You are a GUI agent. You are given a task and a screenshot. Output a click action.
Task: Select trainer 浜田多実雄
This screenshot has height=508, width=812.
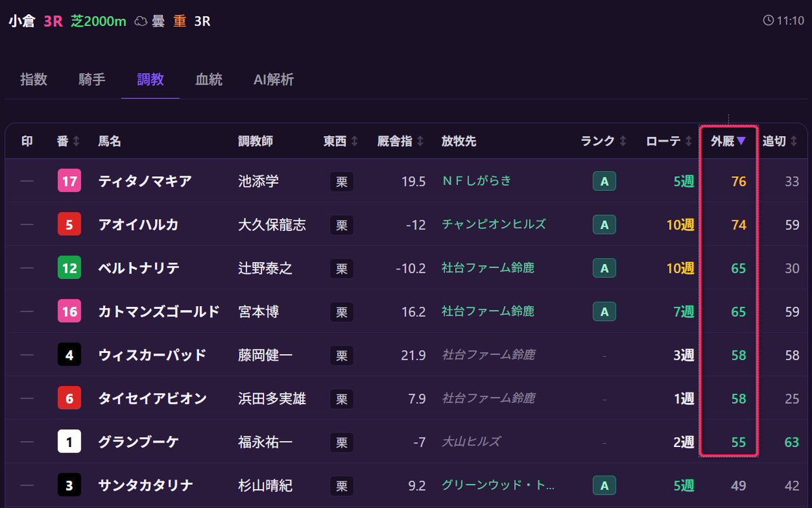pos(272,399)
